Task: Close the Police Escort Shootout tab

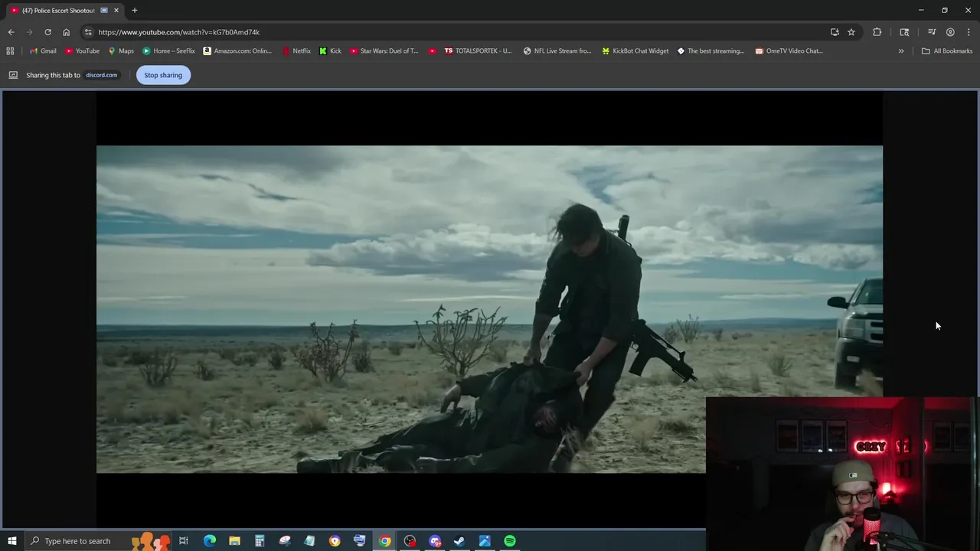Action: pos(116,11)
